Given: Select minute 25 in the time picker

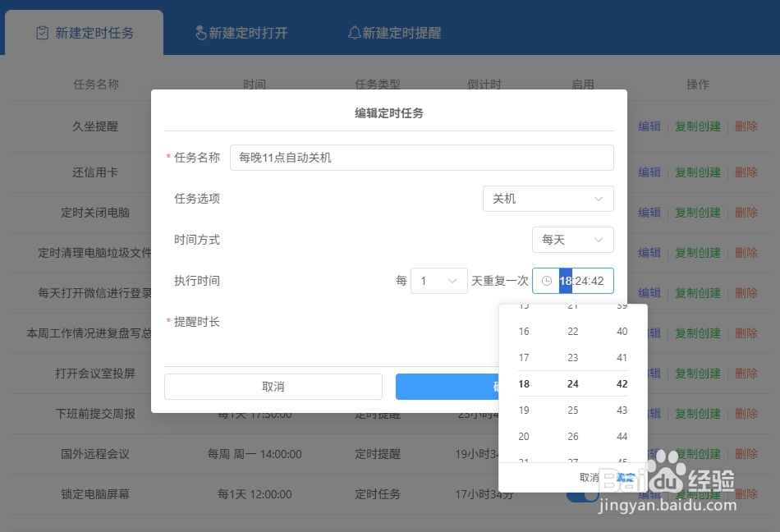Looking at the screenshot, I should pos(573,410).
